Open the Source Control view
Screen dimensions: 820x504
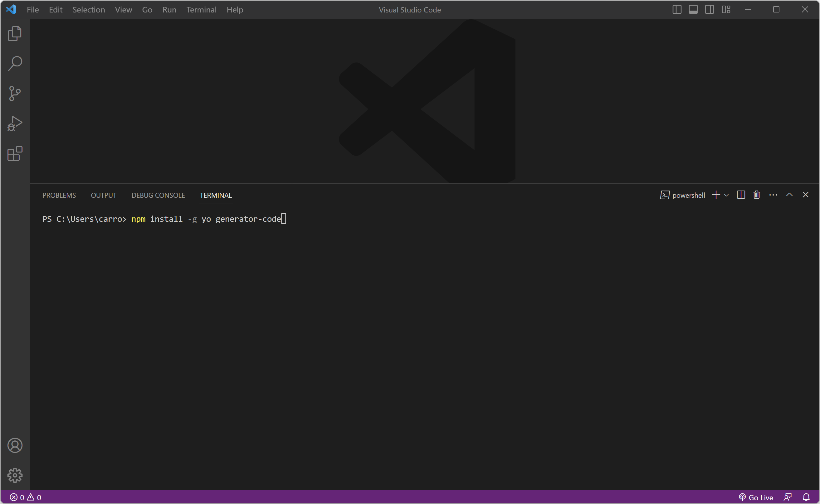(x=15, y=93)
